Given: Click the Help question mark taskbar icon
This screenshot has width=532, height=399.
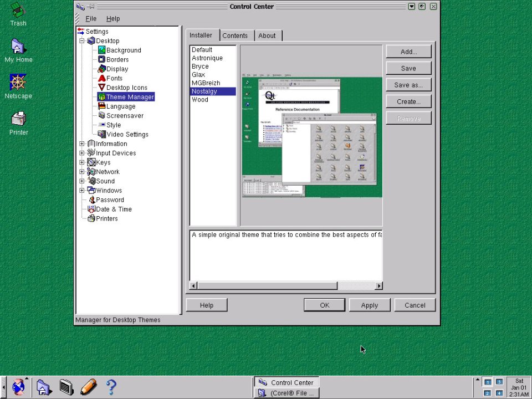Looking at the screenshot, I should tap(111, 386).
